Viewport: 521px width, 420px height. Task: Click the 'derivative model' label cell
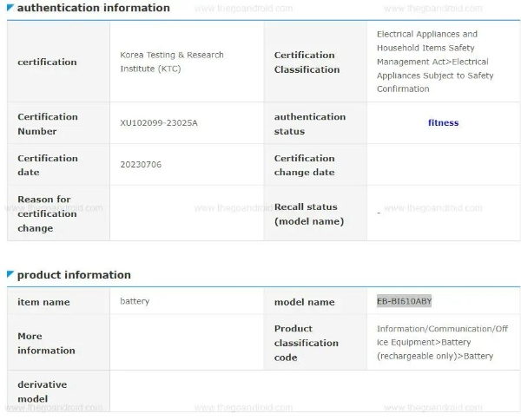click(x=58, y=391)
